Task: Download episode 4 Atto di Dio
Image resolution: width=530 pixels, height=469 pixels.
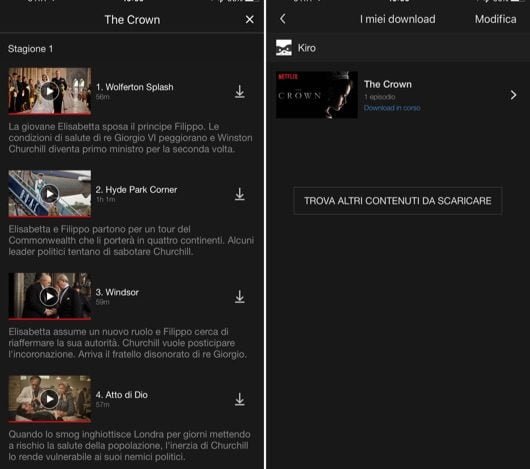Action: click(x=240, y=399)
